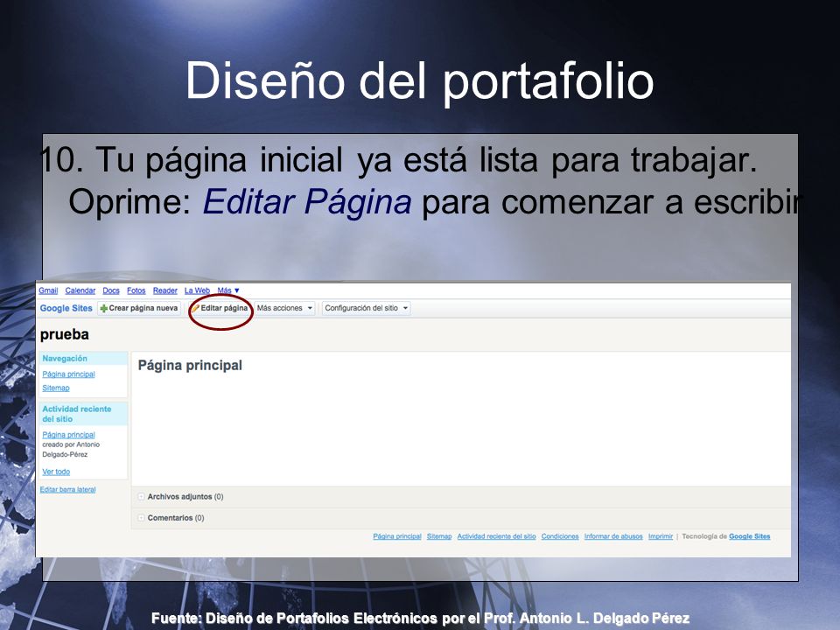
Task: Click the creado por Antonio Delgado-Pérez text
Action: [71, 450]
